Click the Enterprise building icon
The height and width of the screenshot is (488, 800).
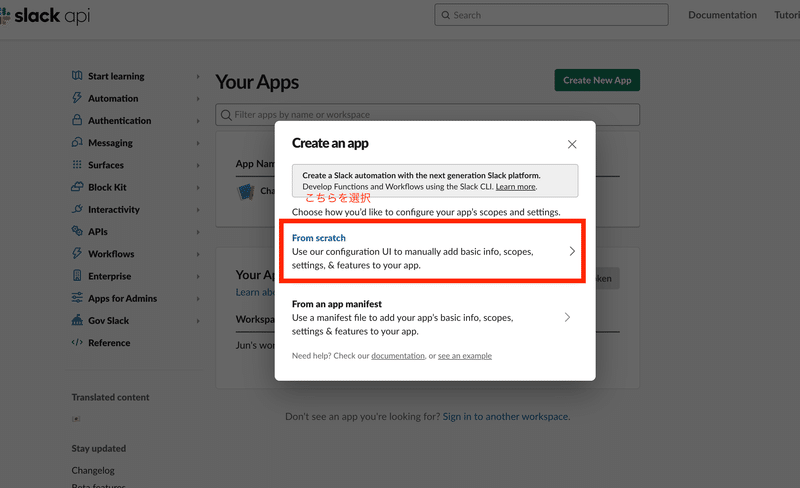pos(77,276)
